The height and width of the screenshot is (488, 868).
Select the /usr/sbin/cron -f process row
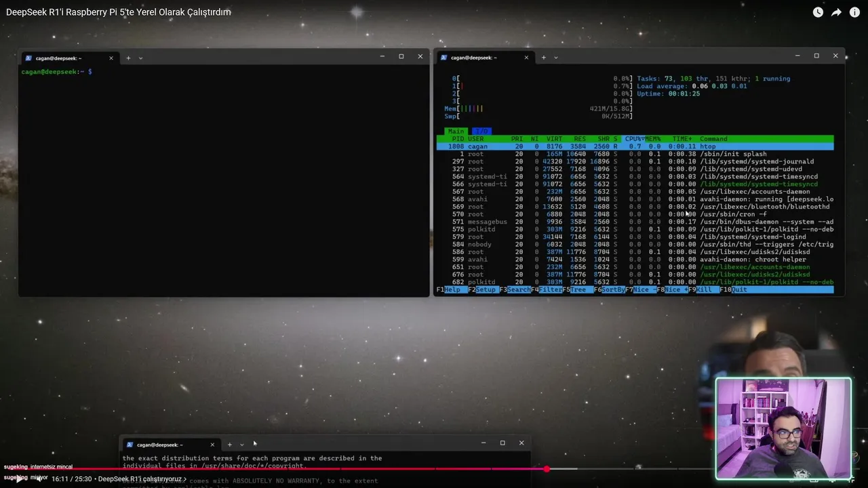click(x=635, y=214)
